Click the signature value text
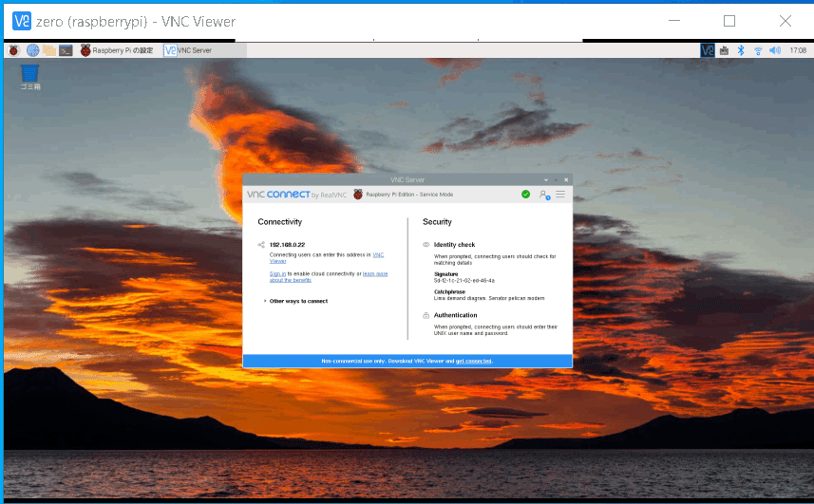This screenshot has width=814, height=504. [464, 281]
